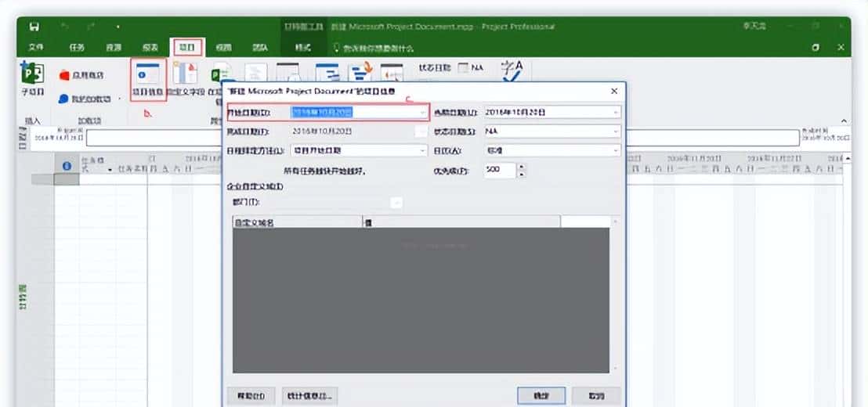Switch to the 任务 Task tab

coord(77,48)
